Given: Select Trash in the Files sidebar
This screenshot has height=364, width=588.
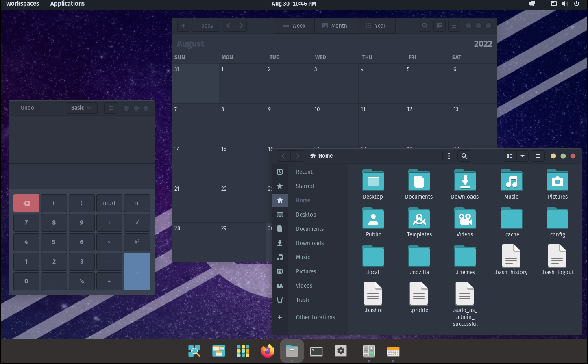Looking at the screenshot, I should tap(302, 300).
